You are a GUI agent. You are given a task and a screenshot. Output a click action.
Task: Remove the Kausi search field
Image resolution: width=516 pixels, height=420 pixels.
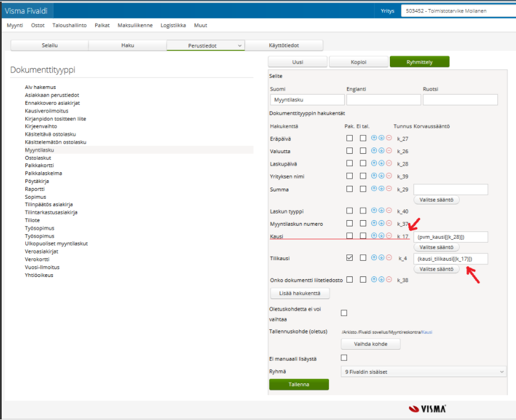pyautogui.click(x=389, y=236)
